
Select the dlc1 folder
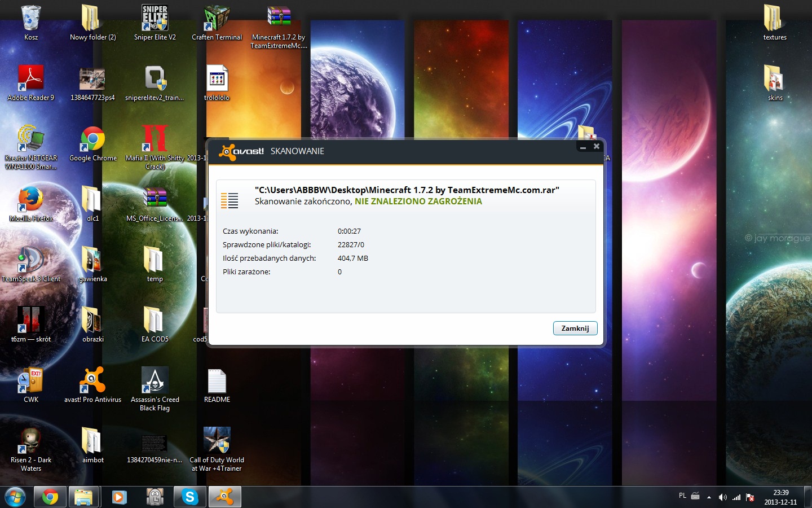(92, 204)
